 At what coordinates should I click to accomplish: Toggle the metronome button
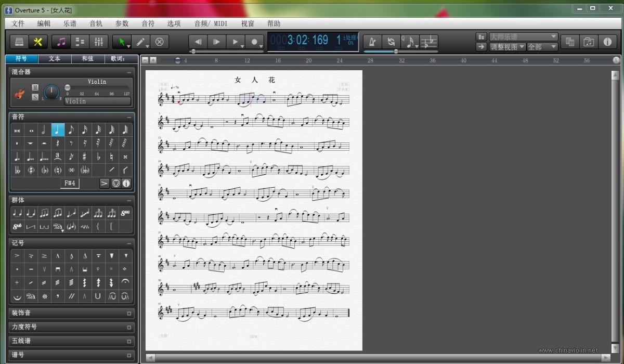pos(372,42)
